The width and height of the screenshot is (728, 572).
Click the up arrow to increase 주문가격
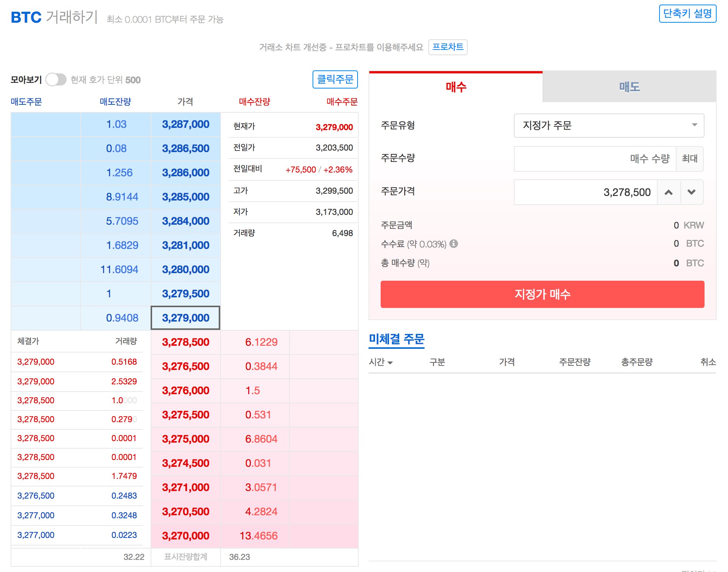click(669, 192)
